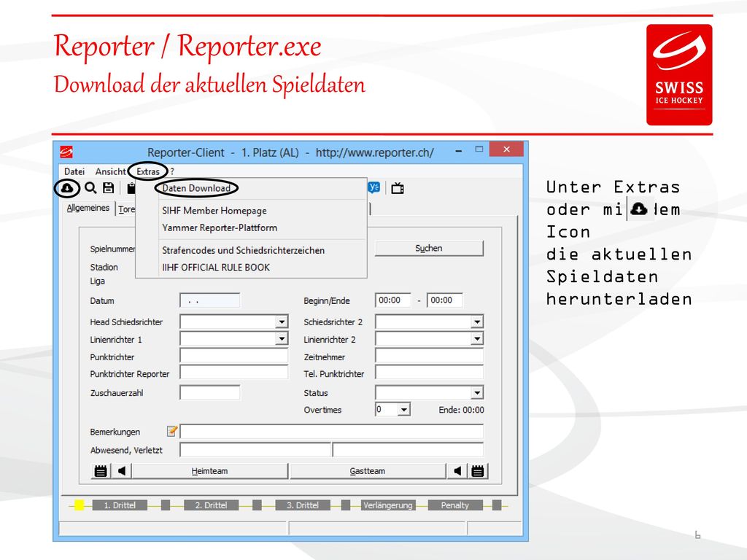The image size is (747, 560).
Task: Open the blue Yammer toolbar icon
Action: click(x=374, y=187)
